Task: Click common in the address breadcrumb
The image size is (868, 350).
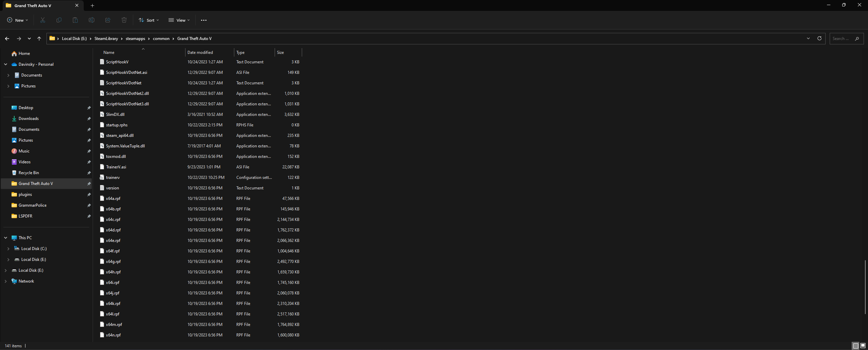Action: tap(161, 39)
